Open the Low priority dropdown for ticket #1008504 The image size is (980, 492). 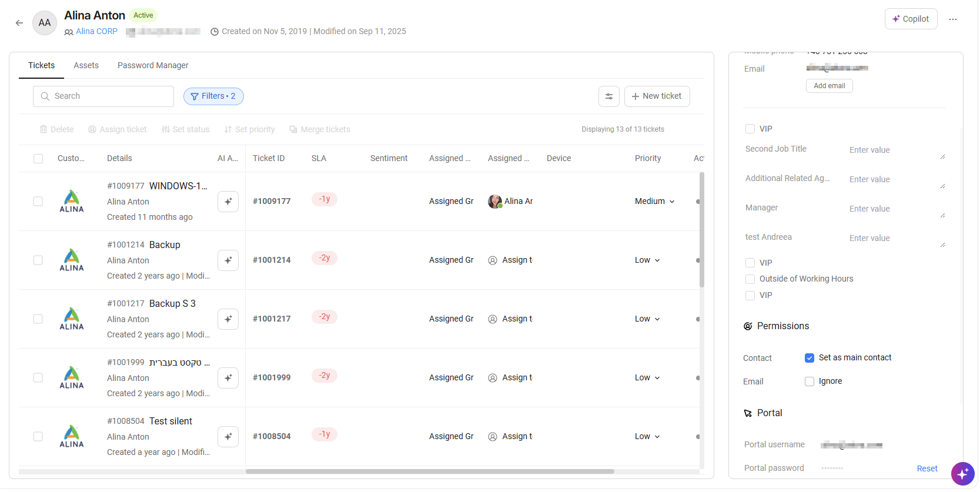pyautogui.click(x=647, y=436)
